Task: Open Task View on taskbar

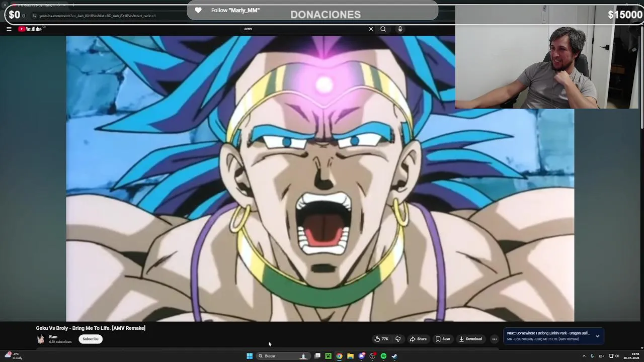Action: [317, 356]
